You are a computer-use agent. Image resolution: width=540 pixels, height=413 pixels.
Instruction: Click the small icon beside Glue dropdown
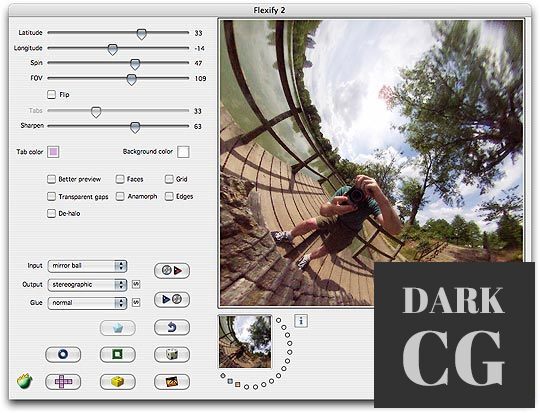[x=136, y=303]
